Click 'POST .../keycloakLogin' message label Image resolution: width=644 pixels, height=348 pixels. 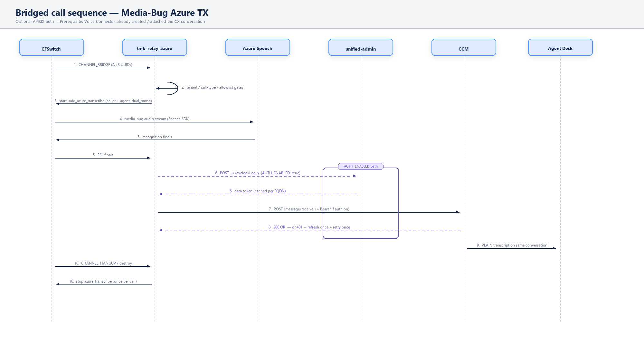[x=258, y=173]
